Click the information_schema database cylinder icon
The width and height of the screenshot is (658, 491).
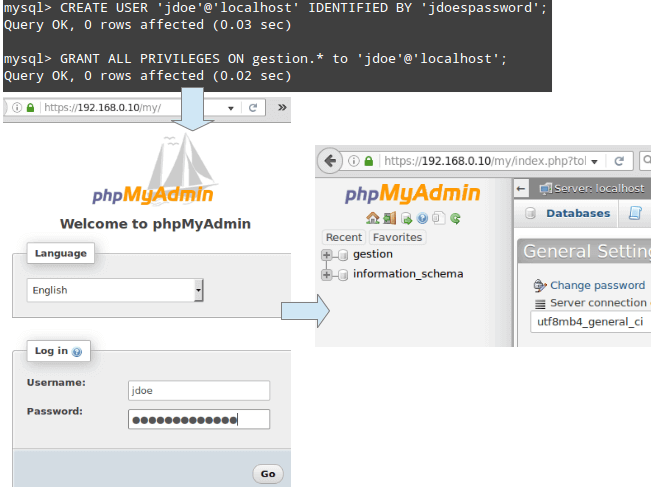(x=343, y=275)
